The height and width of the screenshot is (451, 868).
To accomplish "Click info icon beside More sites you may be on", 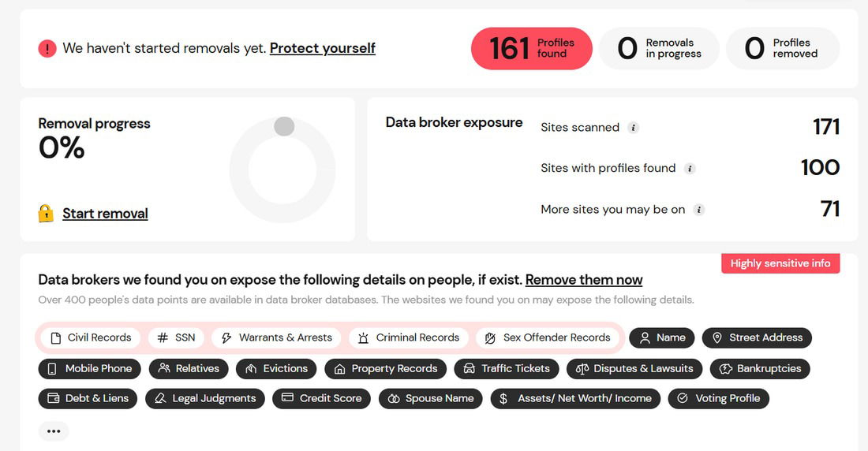I will [x=699, y=210].
